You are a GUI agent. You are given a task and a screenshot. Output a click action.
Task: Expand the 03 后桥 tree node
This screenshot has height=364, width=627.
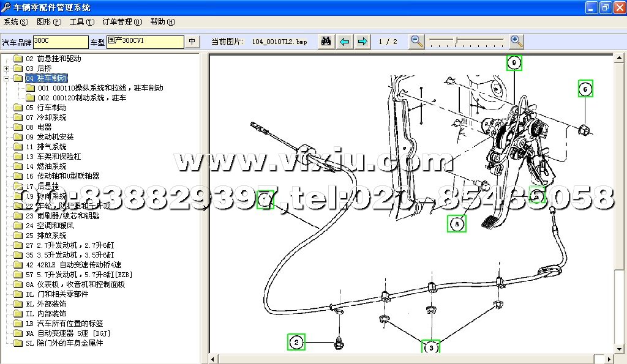[7, 69]
